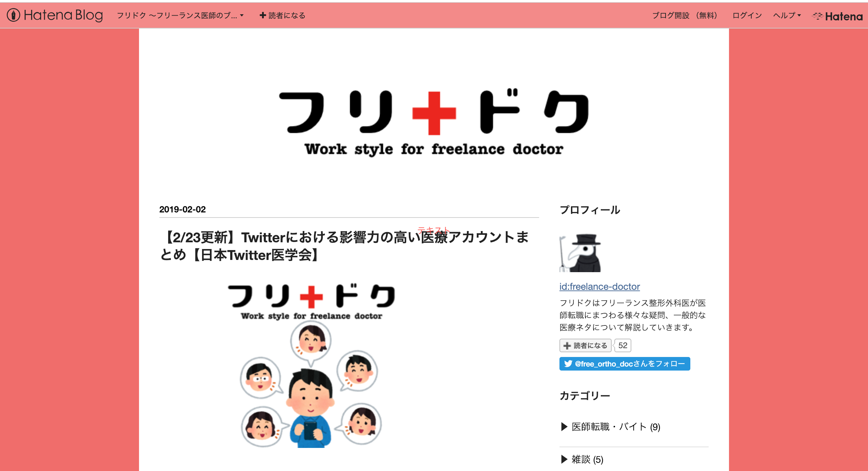This screenshot has height=471, width=868.
Task: Click the フリドク header banner image
Action: pyautogui.click(x=434, y=123)
